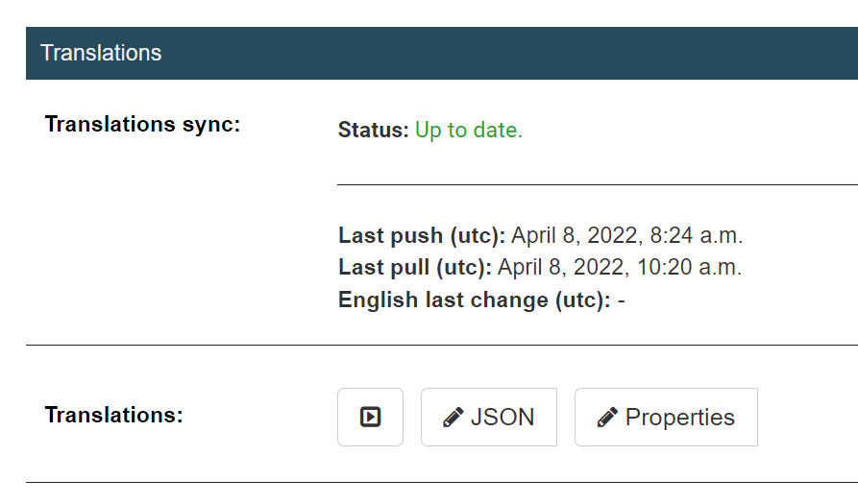
Task: Open the Properties translations editor
Action: point(666,417)
